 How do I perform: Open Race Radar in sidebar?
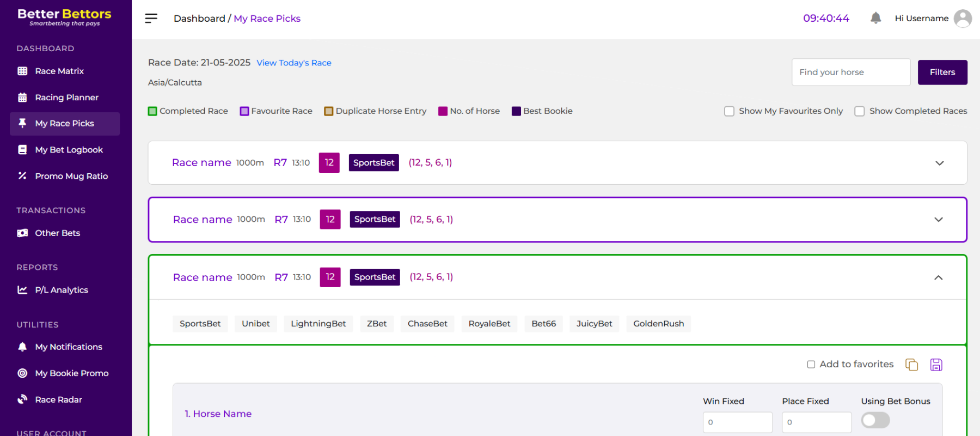click(x=58, y=399)
